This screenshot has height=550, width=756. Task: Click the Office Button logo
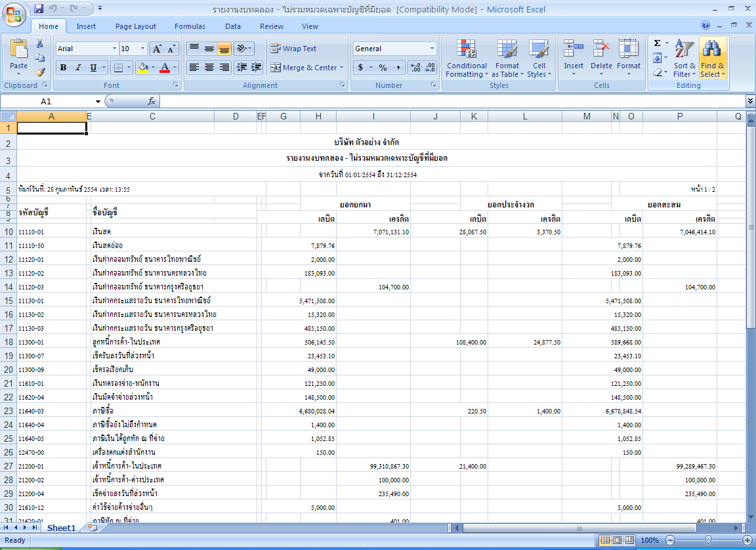click(13, 14)
